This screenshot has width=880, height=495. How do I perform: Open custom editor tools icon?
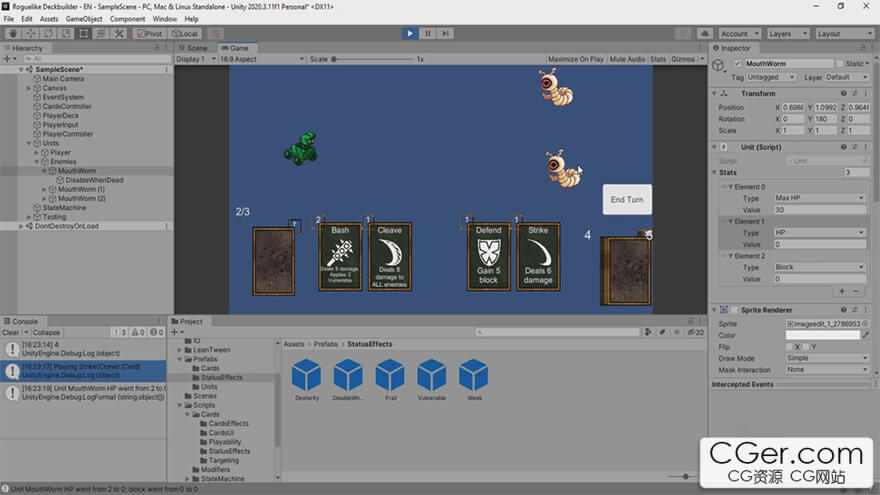pos(119,34)
